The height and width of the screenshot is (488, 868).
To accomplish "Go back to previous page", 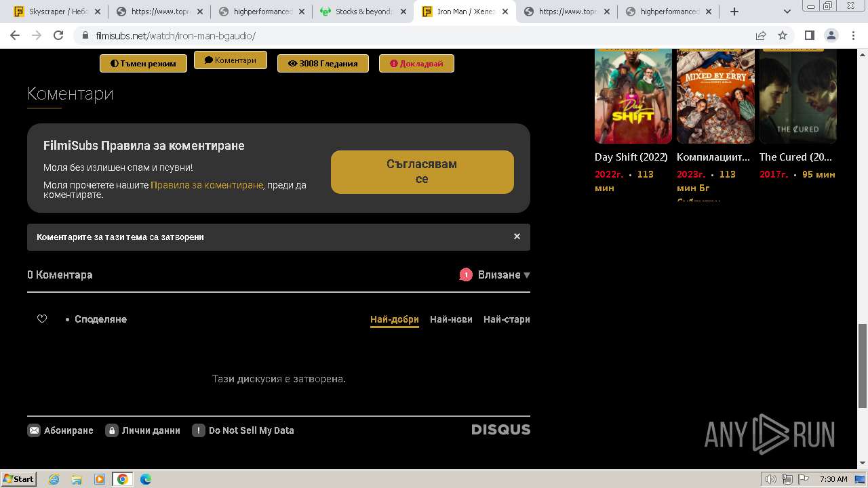I will coord(15,35).
